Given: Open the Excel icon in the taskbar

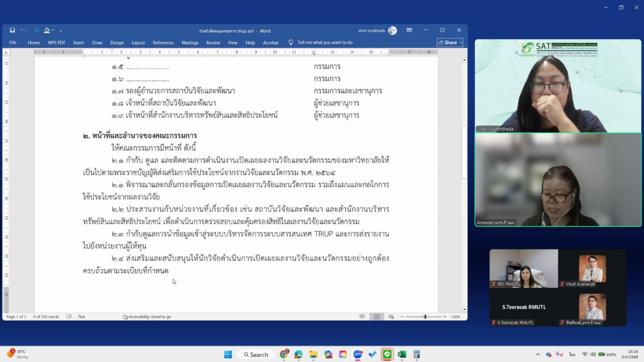Looking at the screenshot, I should [401, 354].
